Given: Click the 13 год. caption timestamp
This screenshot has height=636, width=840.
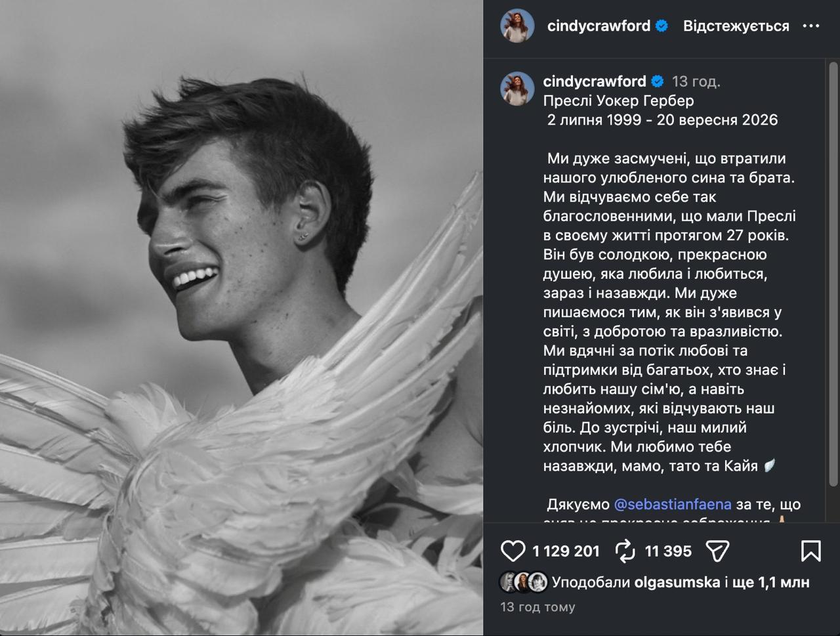Looking at the screenshot, I should pos(696,81).
